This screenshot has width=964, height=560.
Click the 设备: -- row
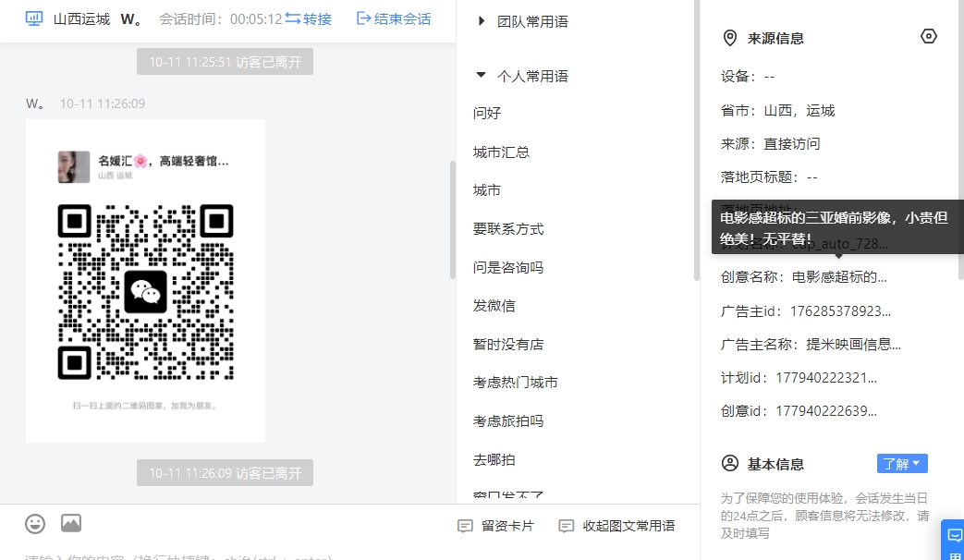tap(748, 77)
